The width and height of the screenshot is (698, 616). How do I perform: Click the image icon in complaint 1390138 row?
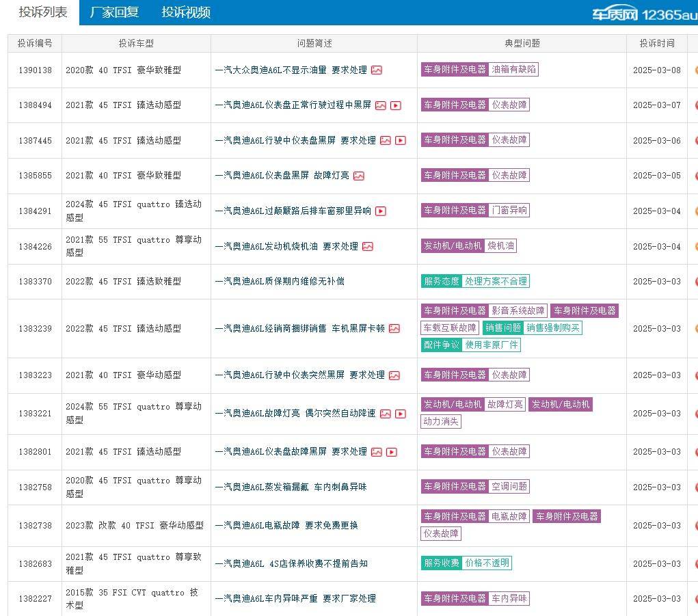point(377,70)
